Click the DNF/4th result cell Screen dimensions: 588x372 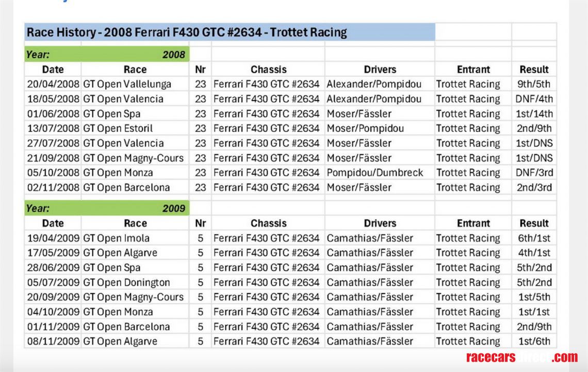pyautogui.click(x=534, y=99)
